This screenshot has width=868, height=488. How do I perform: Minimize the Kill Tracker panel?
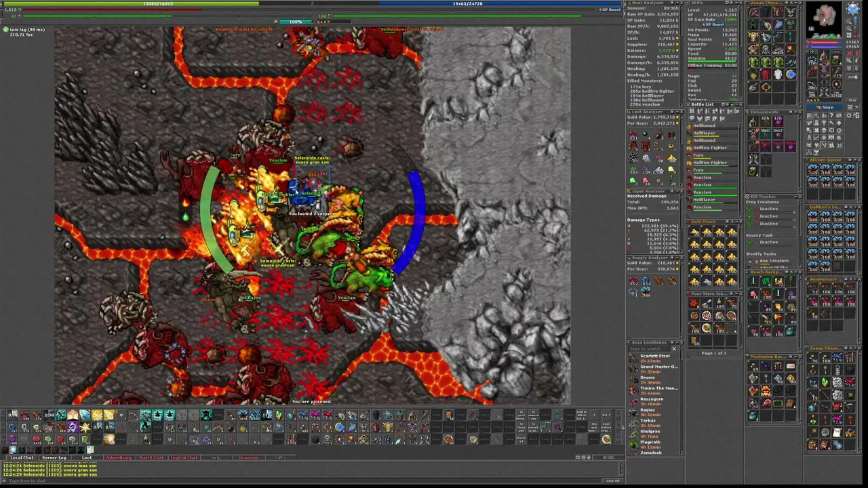[795, 197]
